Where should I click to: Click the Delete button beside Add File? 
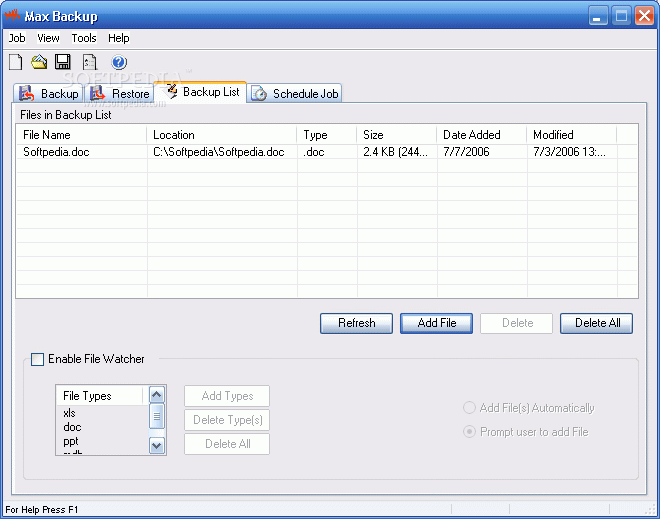click(x=516, y=323)
